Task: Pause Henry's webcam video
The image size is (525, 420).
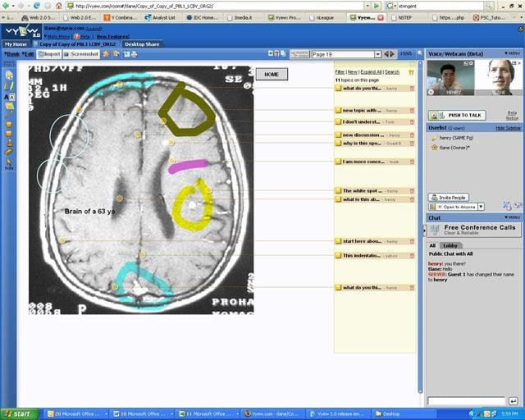Action: pyautogui.click(x=431, y=92)
